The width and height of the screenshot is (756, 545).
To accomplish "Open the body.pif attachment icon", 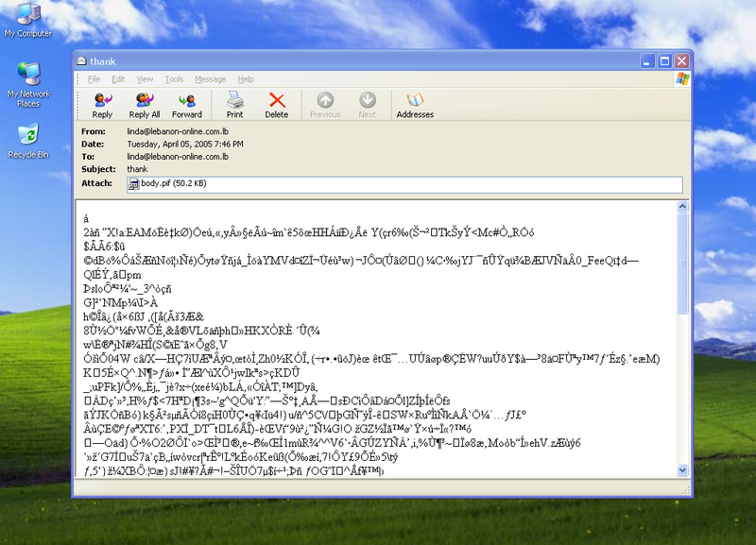I will point(133,183).
